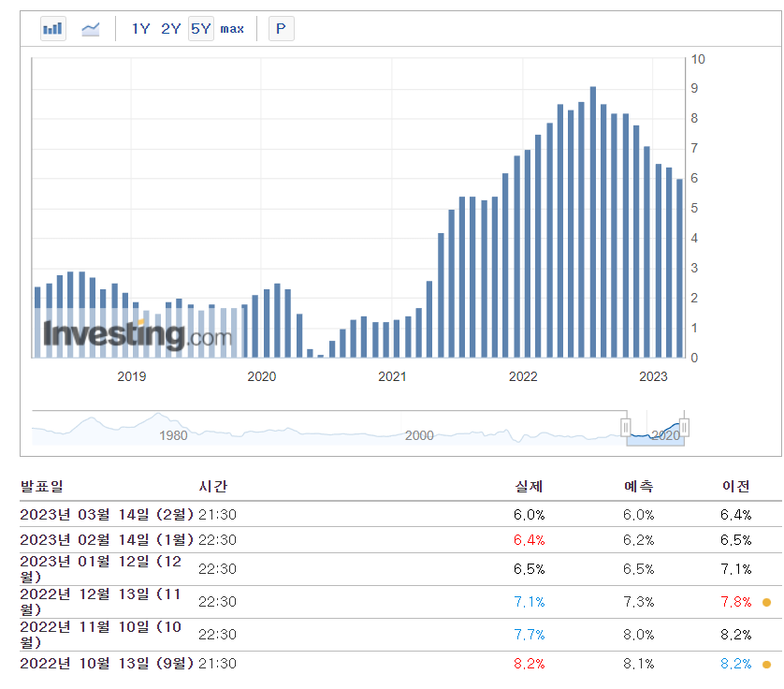Click the last bar for 2023 at 6
Screen dimensions: 784x689
click(x=679, y=268)
